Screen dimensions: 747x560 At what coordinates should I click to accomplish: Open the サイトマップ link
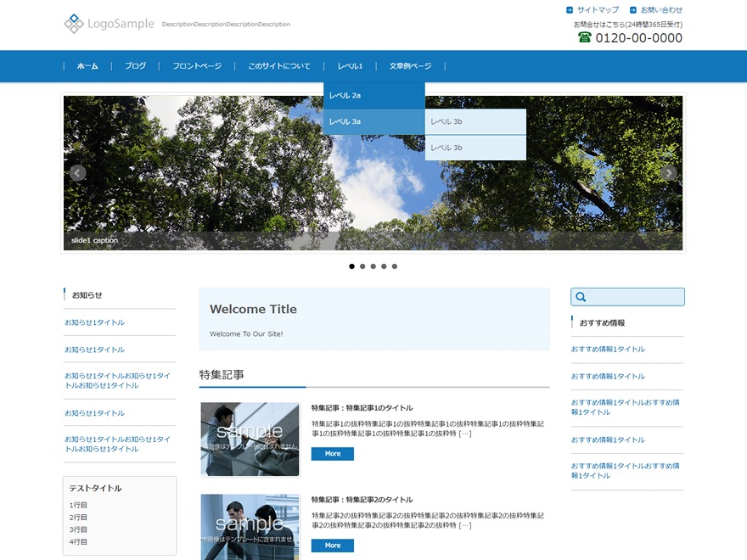[x=598, y=10]
